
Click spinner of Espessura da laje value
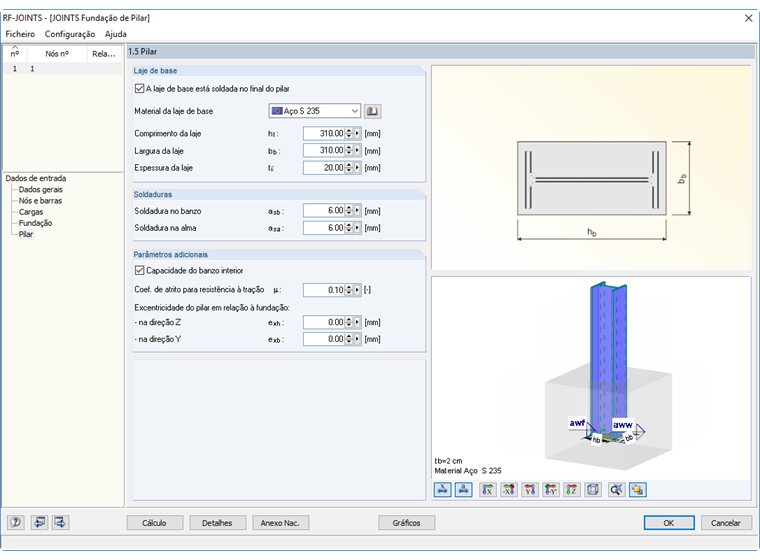(349, 168)
